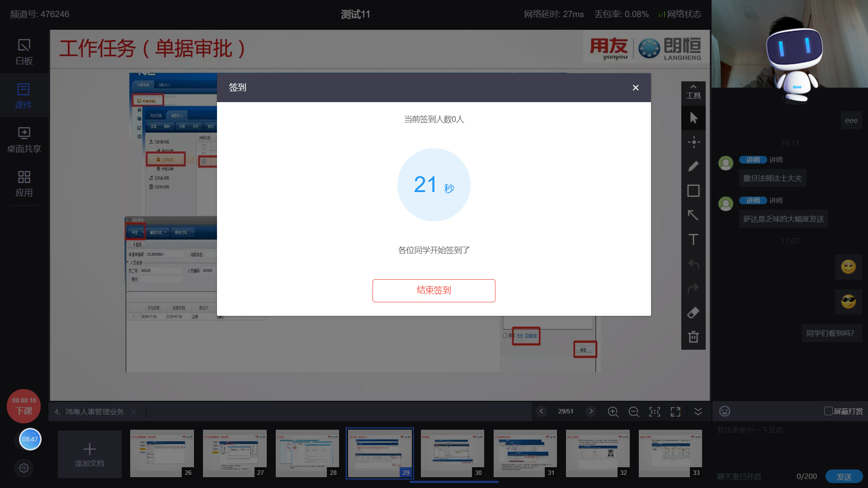Collapse the slide thumbnail strip
This screenshot has height=488, width=868.
click(x=698, y=412)
